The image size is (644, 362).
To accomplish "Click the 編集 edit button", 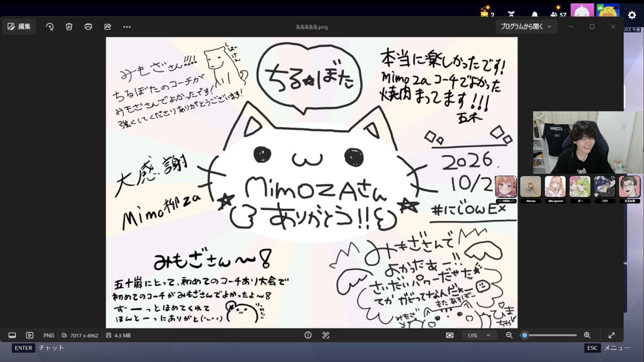I will [x=19, y=26].
